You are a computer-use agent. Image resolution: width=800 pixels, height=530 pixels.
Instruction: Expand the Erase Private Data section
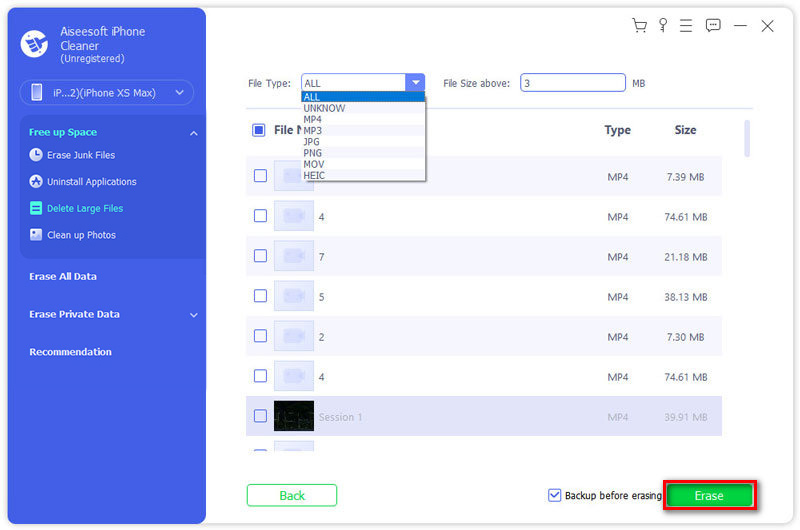194,315
